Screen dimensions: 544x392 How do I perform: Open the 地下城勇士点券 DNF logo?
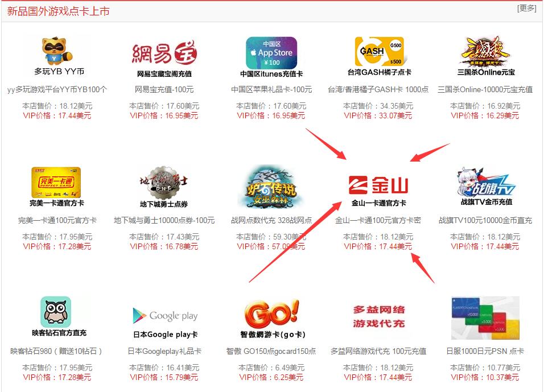(163, 187)
